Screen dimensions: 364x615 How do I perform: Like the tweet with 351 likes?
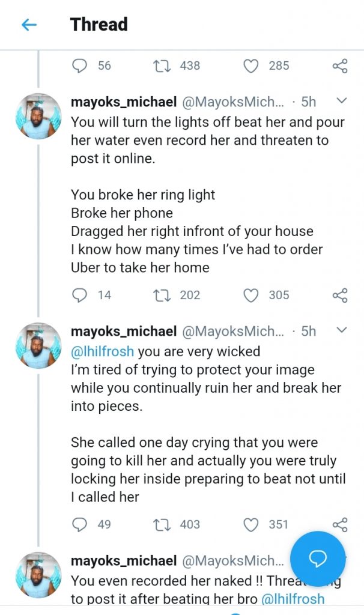[x=250, y=524]
